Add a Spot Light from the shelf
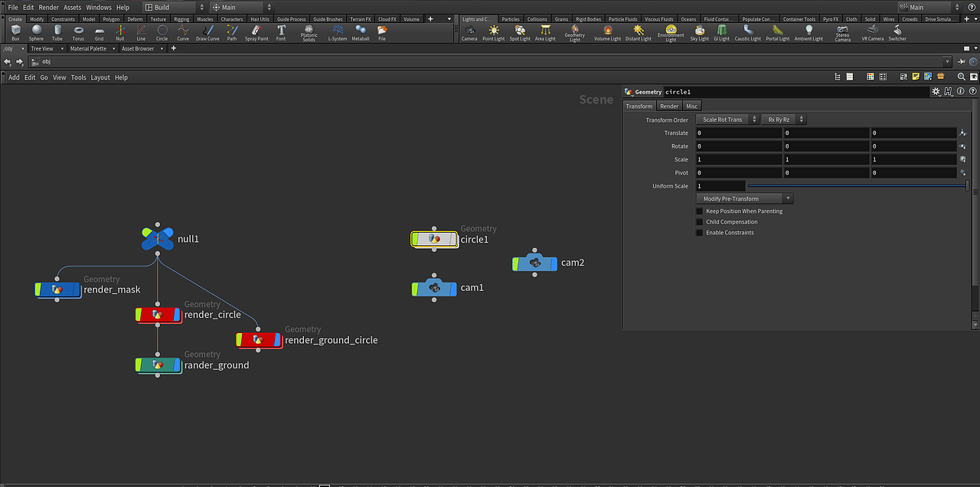980x487 pixels. pyautogui.click(x=520, y=32)
